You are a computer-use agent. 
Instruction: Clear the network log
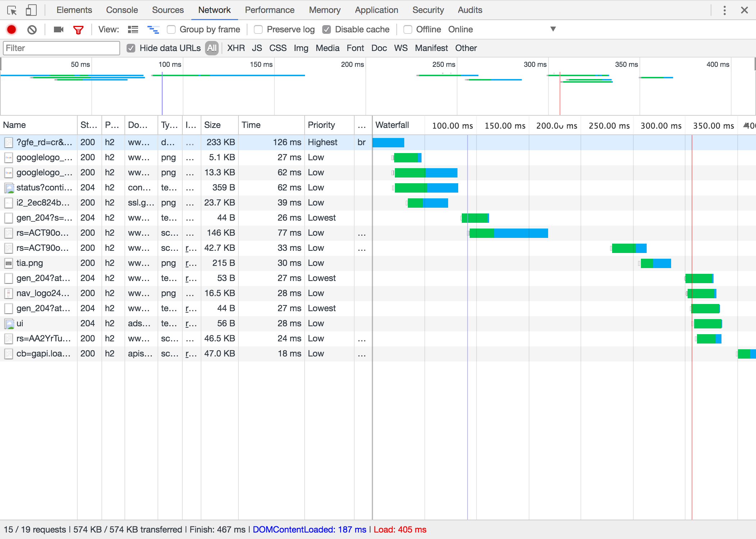(x=32, y=29)
